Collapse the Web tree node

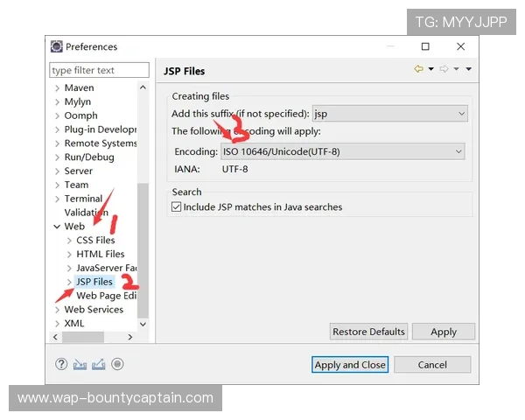[57, 227]
